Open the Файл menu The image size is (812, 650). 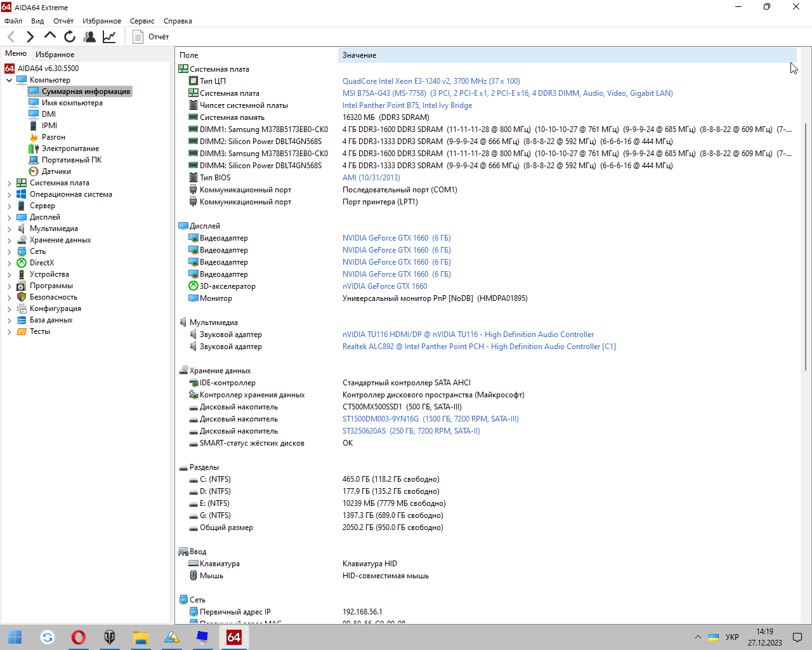pyautogui.click(x=13, y=21)
